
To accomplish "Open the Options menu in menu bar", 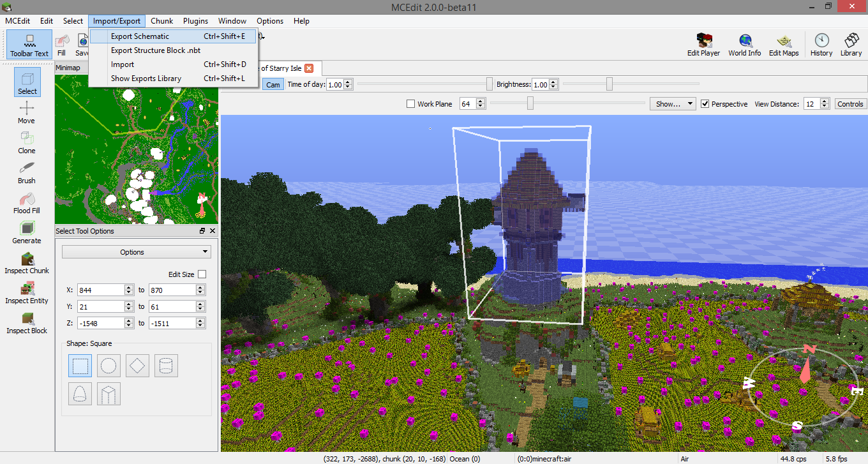I will 270,21.
